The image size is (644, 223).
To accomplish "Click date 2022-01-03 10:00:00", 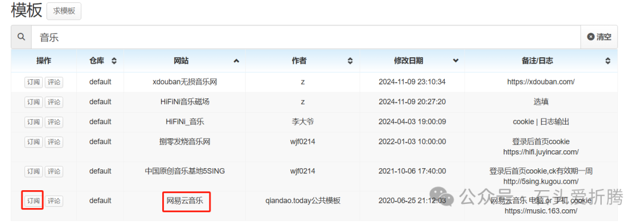I will [x=412, y=142].
